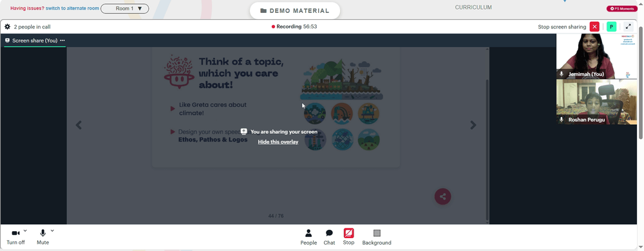This screenshot has width=644, height=251.
Task: Click the PS Moments button
Action: [x=622, y=8]
